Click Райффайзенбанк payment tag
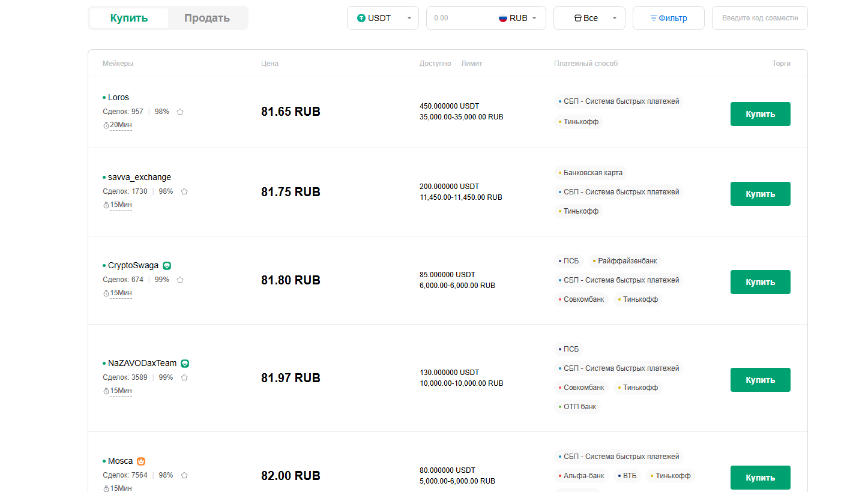The image size is (868, 492). click(625, 261)
